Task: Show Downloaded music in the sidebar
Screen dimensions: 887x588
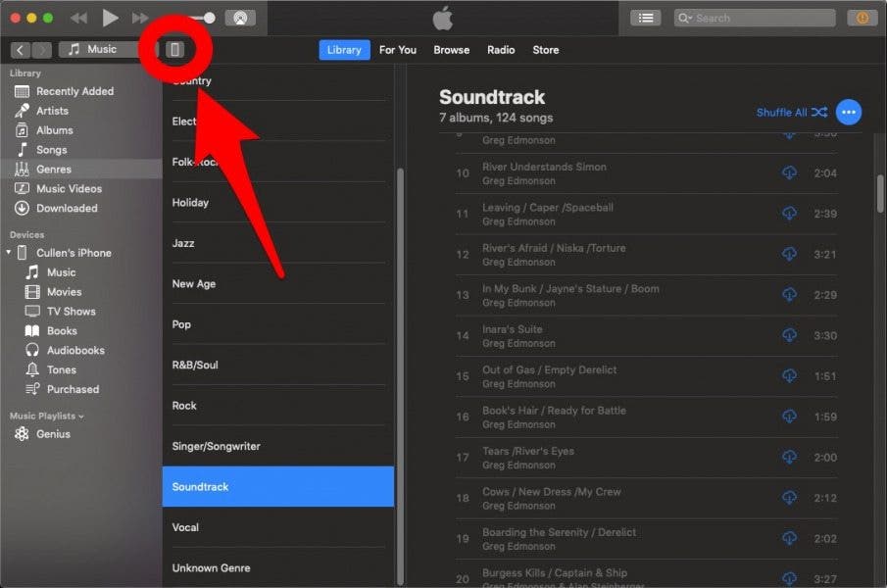Action: [81, 208]
